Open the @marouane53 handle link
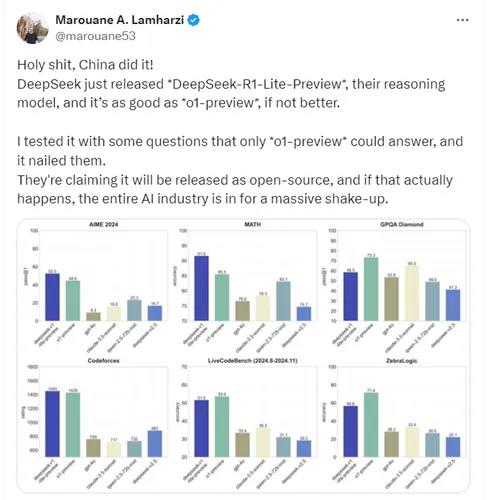487x500 pixels. tap(96, 36)
